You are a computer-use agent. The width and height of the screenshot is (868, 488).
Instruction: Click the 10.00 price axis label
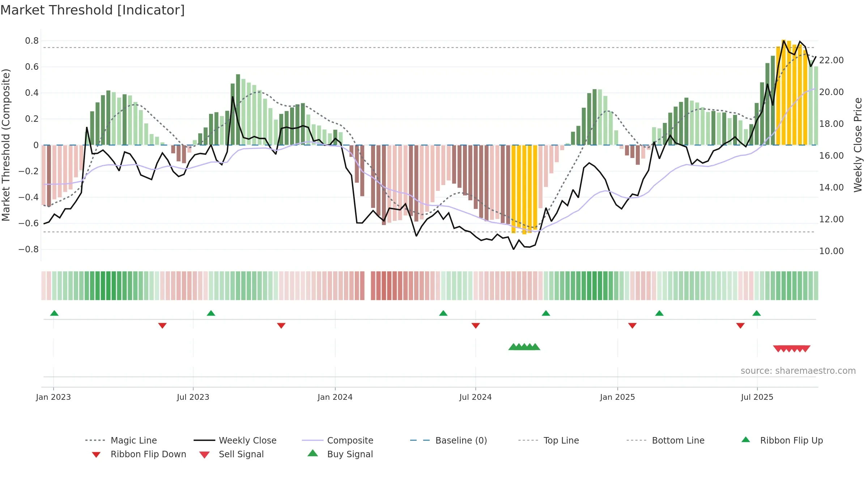[831, 251]
